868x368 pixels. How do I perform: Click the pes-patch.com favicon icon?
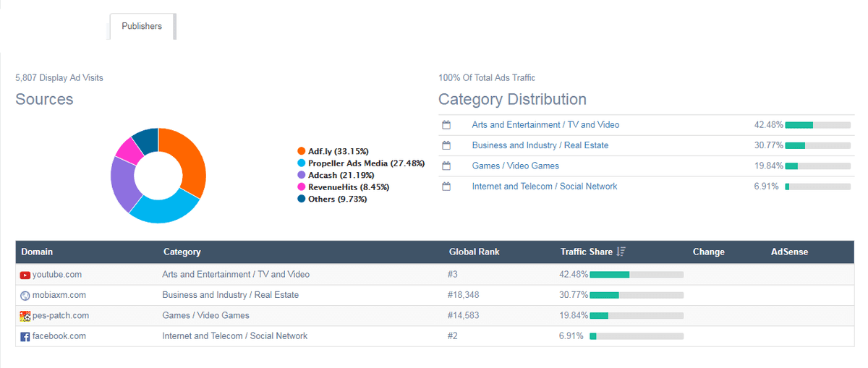(25, 316)
